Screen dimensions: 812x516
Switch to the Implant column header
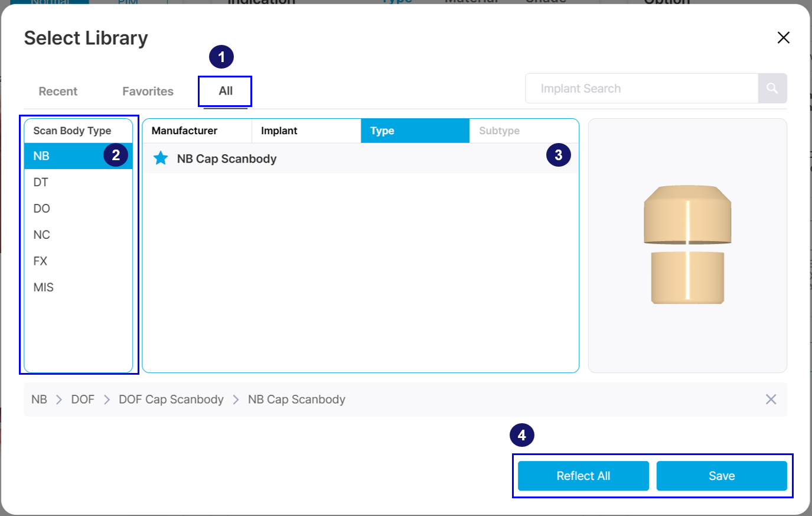tap(306, 131)
